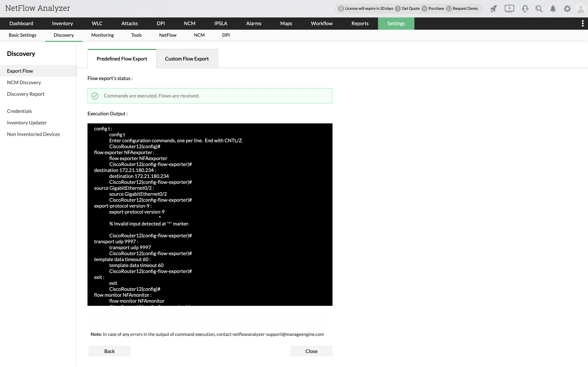Open the alarm bell notifications
The width and height of the screenshot is (588, 367).
[553, 9]
